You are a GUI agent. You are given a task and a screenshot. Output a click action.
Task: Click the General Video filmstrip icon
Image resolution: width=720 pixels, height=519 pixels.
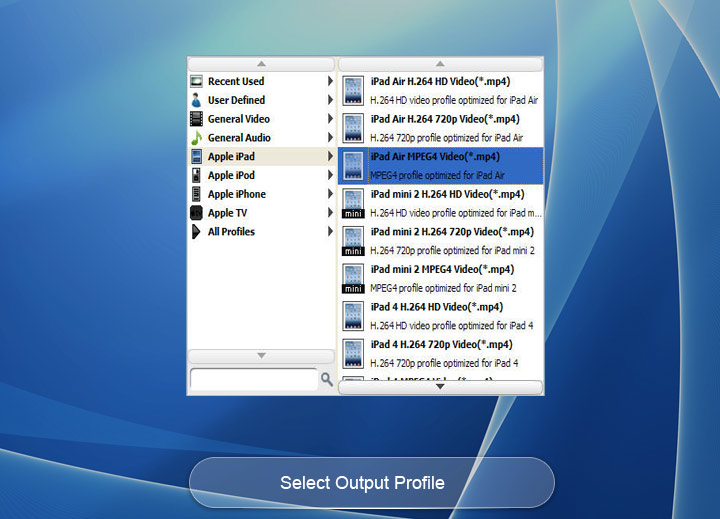(x=196, y=119)
